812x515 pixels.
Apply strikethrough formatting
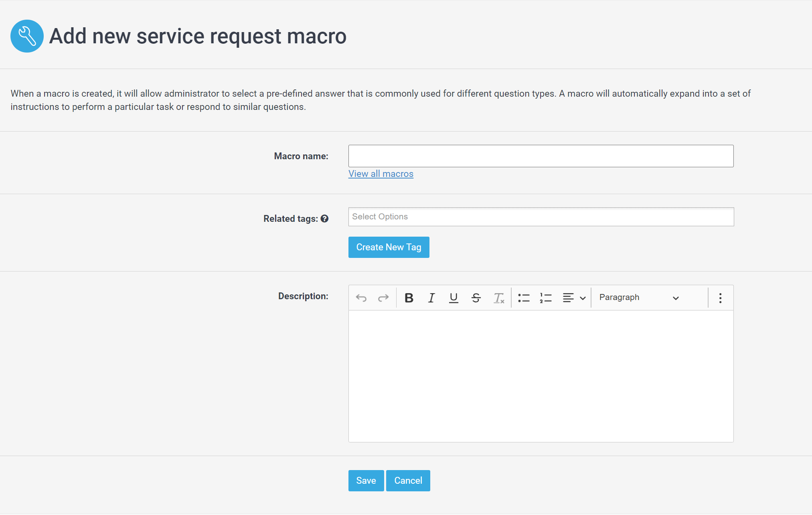tap(476, 298)
